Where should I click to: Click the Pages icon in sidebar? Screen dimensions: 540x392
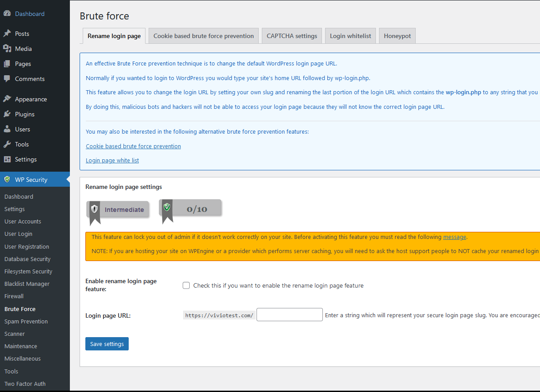[x=7, y=64]
